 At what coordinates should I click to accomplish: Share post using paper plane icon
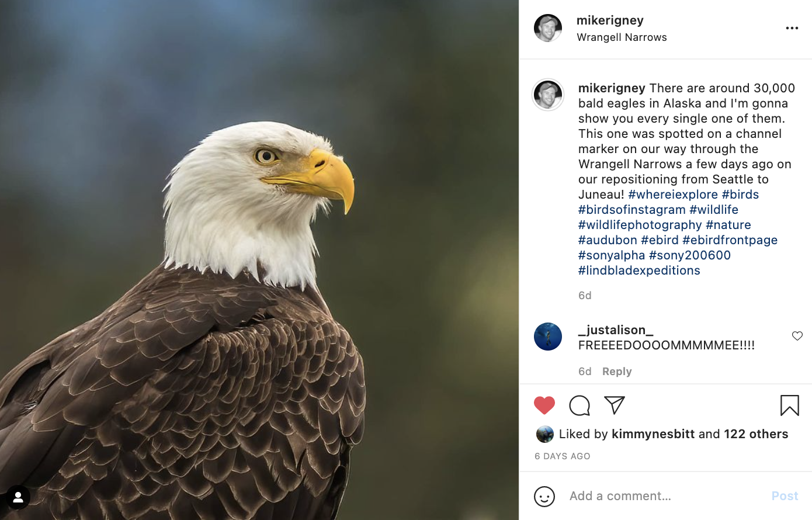[x=615, y=405]
